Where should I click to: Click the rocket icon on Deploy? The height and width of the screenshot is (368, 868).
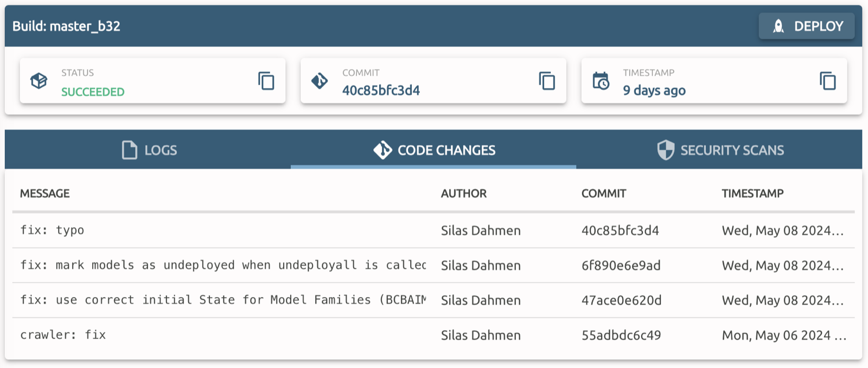point(778,26)
